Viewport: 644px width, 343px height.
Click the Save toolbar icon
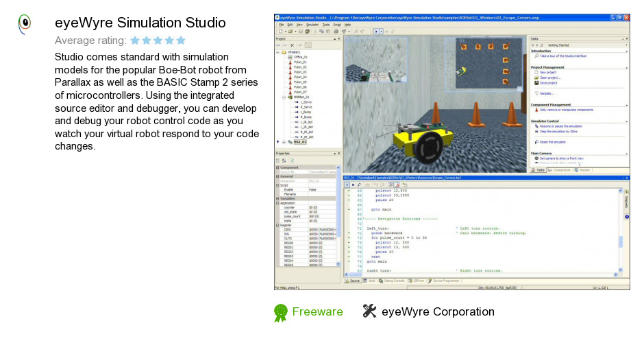[301, 32]
